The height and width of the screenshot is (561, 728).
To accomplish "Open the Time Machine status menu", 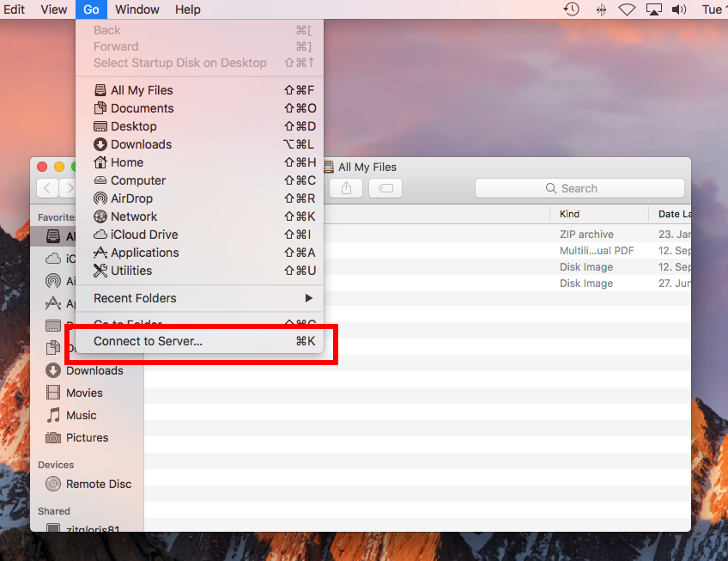I will [570, 9].
